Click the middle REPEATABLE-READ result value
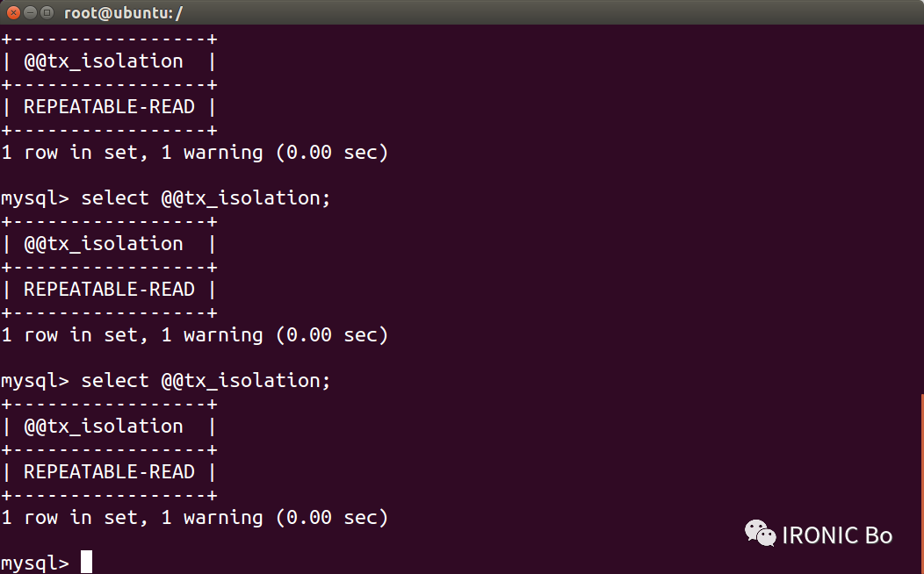 [x=109, y=289]
